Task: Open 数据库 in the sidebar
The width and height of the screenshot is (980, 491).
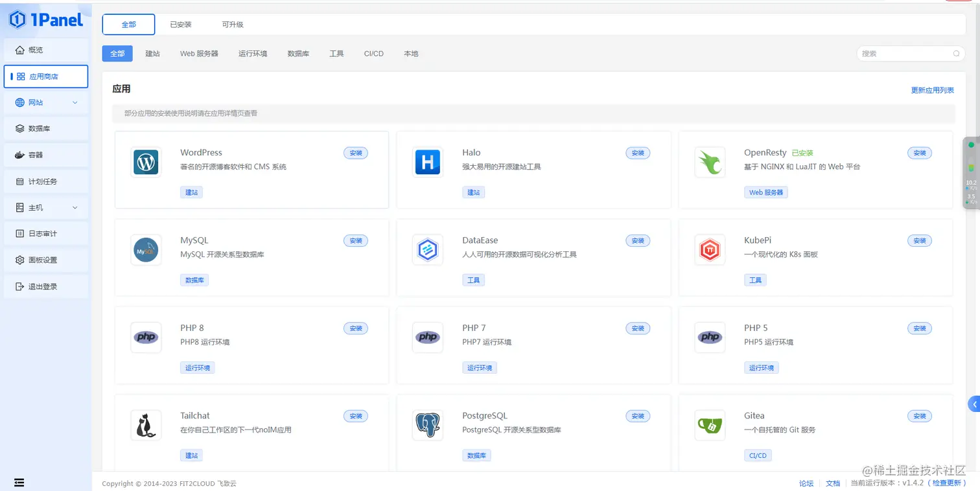Action: (x=46, y=129)
